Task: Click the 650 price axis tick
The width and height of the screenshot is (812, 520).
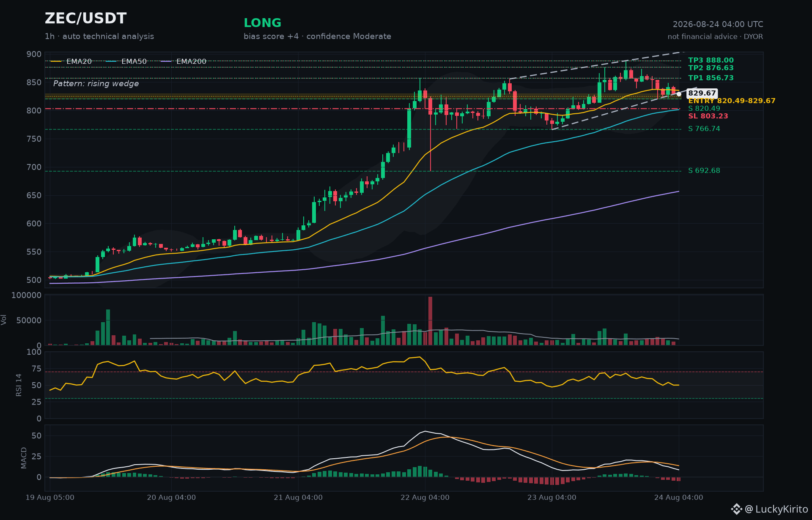Action: coord(34,195)
